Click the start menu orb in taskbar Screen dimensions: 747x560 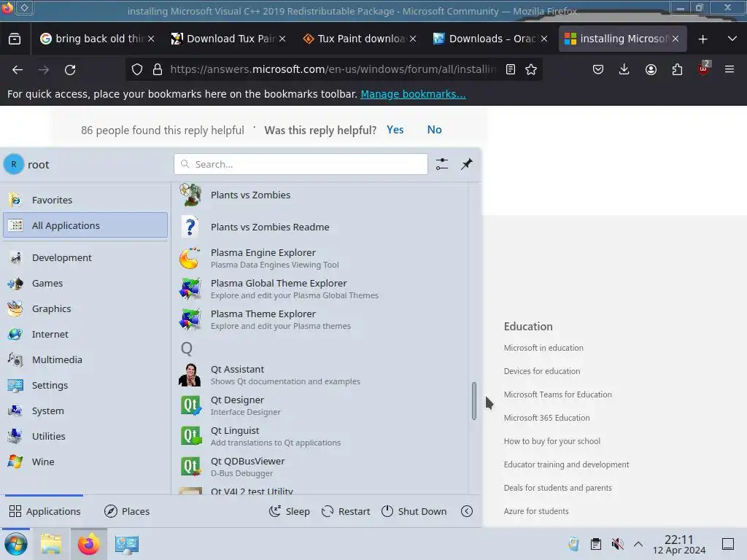pyautogui.click(x=16, y=544)
